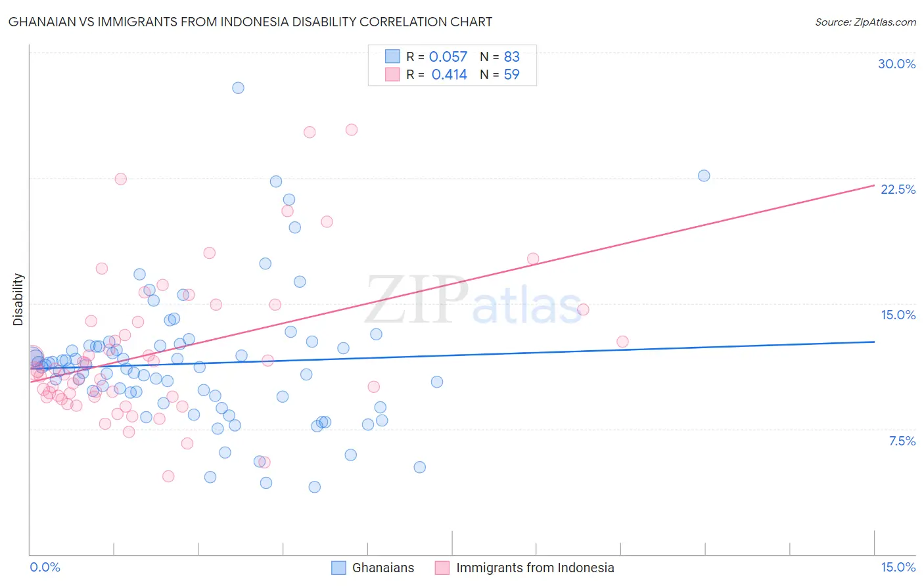The width and height of the screenshot is (924, 586).
Task: Select the Immigrants from Indonesia legend label
Action: point(535,568)
